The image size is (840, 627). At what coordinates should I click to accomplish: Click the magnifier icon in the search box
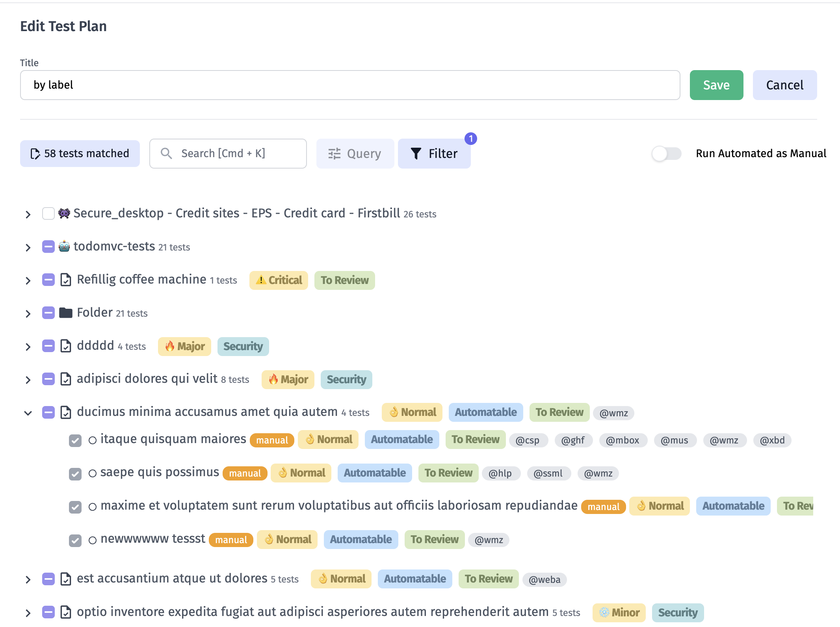pyautogui.click(x=166, y=154)
